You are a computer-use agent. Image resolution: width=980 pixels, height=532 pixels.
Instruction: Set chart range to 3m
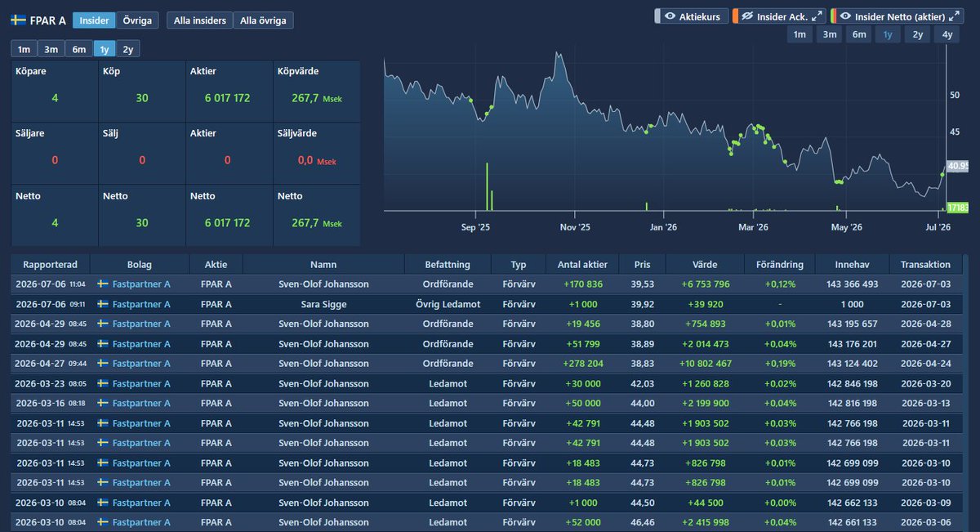[x=830, y=34]
